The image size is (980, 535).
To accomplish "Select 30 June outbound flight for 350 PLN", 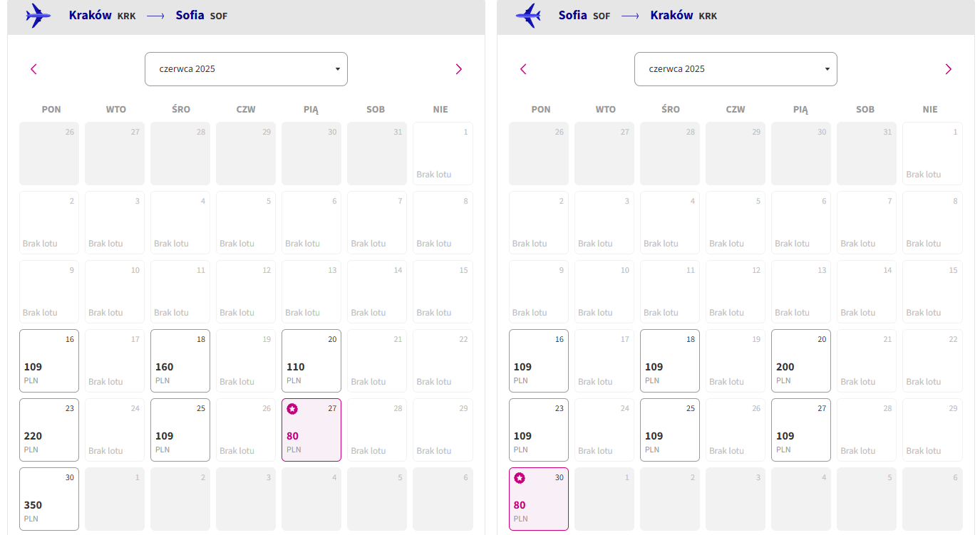I will click(x=49, y=499).
